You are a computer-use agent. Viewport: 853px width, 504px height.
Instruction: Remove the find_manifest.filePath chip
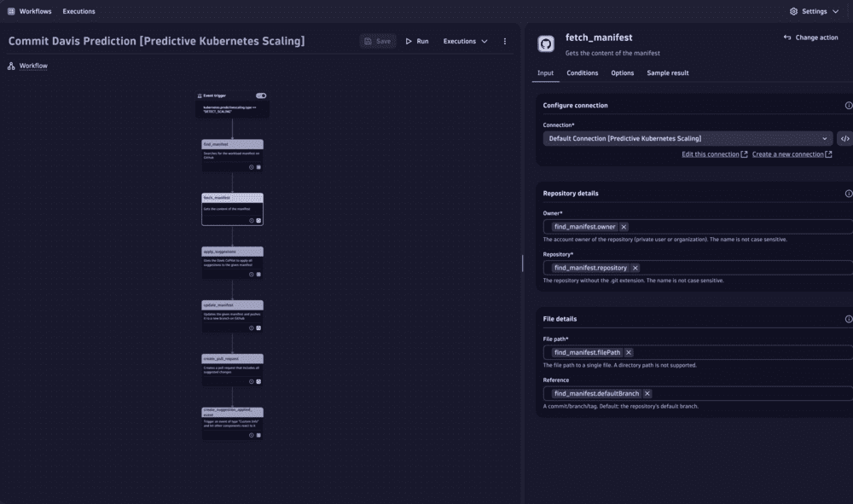(x=629, y=352)
